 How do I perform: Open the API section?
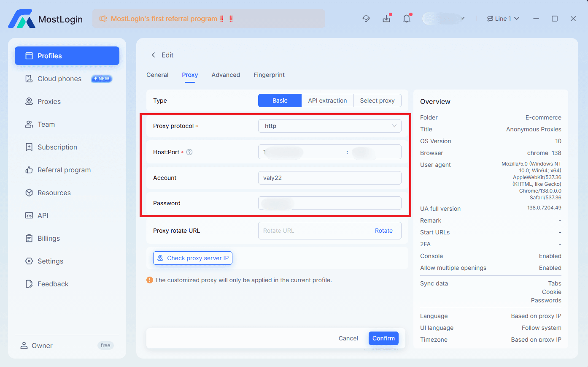tap(42, 215)
